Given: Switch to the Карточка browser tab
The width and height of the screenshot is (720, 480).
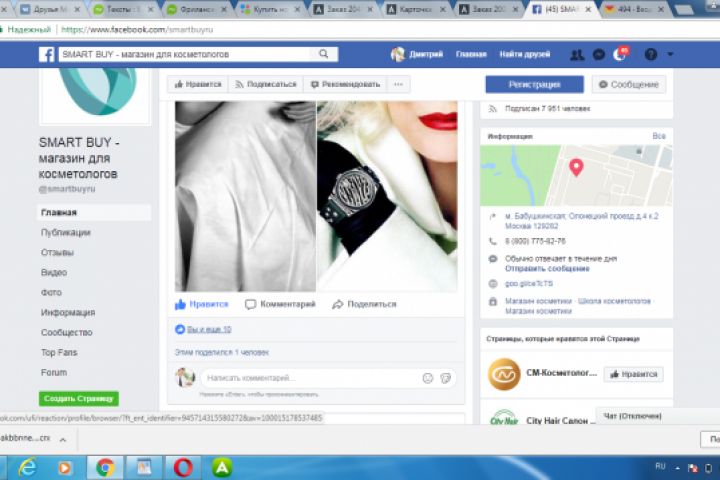Looking at the screenshot, I should tap(417, 9).
